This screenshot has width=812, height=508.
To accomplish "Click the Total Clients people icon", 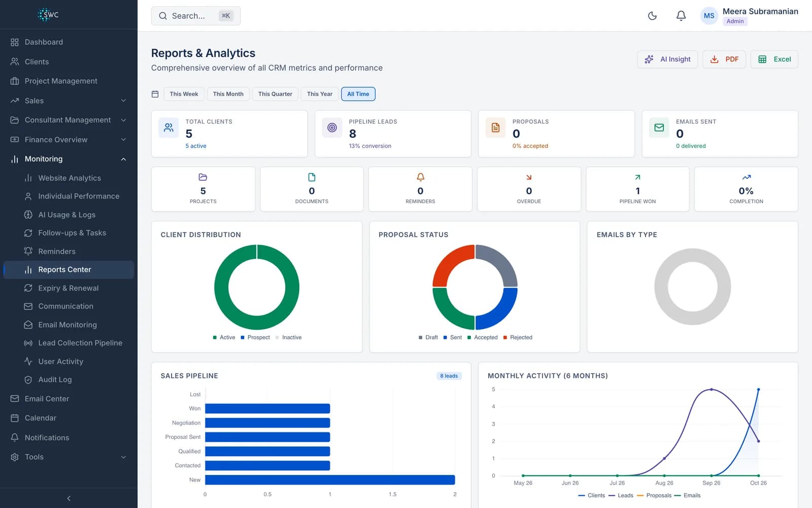I will click(168, 128).
